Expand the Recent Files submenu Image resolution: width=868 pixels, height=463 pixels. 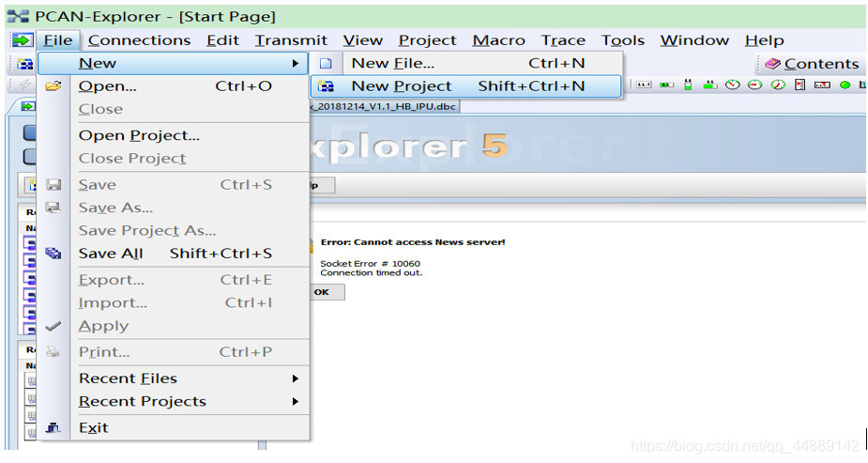click(x=174, y=378)
